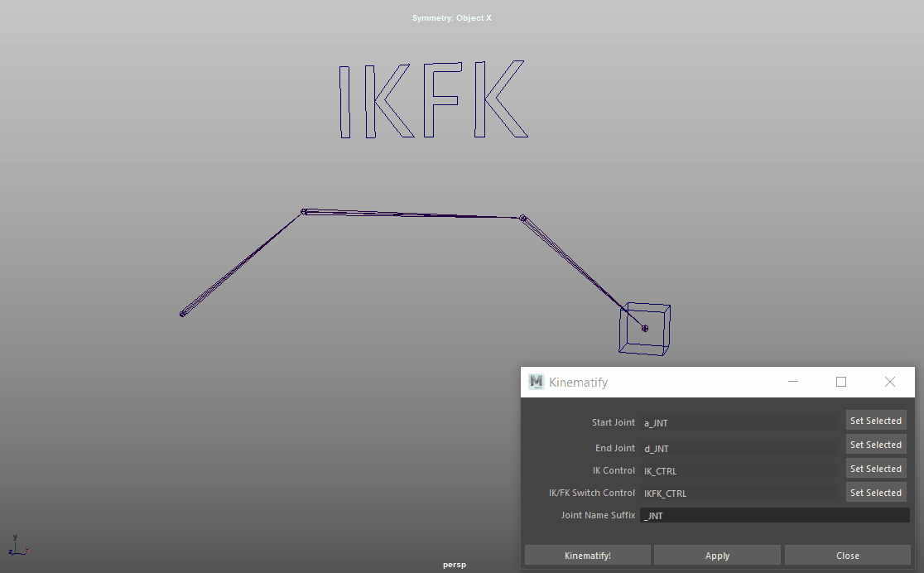The height and width of the screenshot is (573, 924).
Task: Set Selected for Start Joint
Action: pos(876,421)
